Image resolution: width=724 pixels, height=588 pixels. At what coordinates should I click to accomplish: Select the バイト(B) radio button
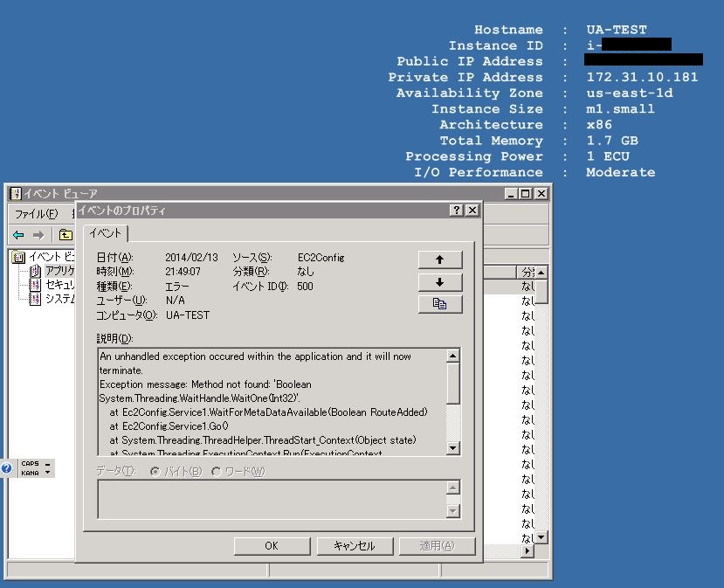click(155, 471)
